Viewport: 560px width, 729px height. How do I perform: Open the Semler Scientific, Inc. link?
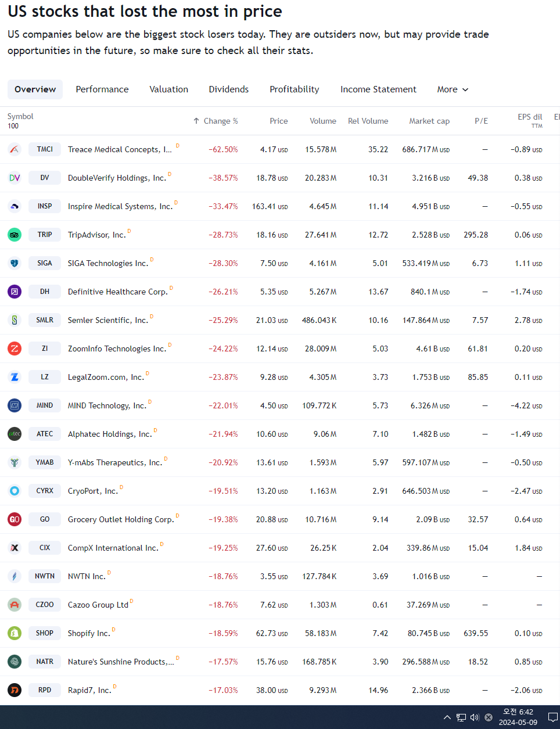[x=108, y=320]
